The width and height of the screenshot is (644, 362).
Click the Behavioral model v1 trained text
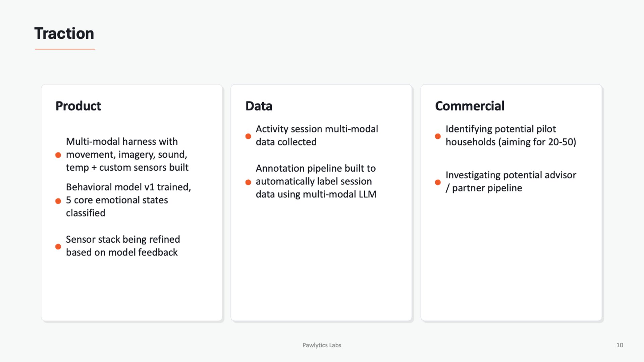[x=128, y=200]
